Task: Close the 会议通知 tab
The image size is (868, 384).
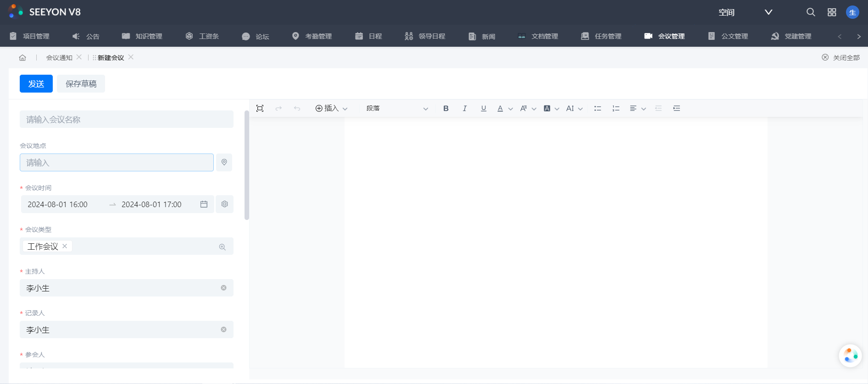Action: click(x=79, y=57)
